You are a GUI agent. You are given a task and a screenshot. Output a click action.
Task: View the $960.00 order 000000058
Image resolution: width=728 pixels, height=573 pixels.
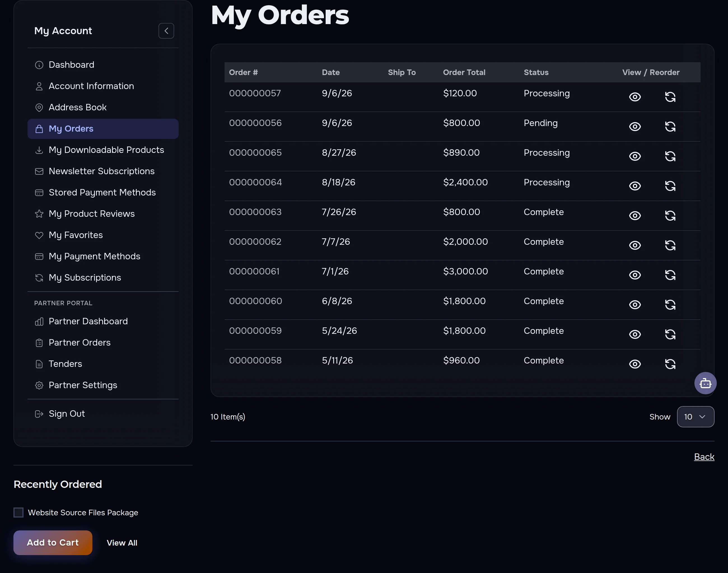[x=635, y=364]
